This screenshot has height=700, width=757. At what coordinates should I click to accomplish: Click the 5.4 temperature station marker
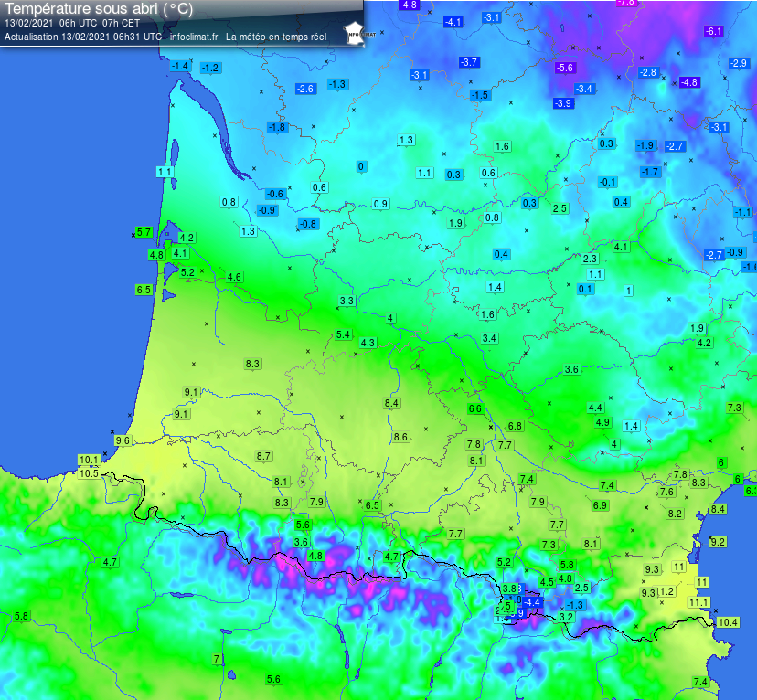click(343, 335)
